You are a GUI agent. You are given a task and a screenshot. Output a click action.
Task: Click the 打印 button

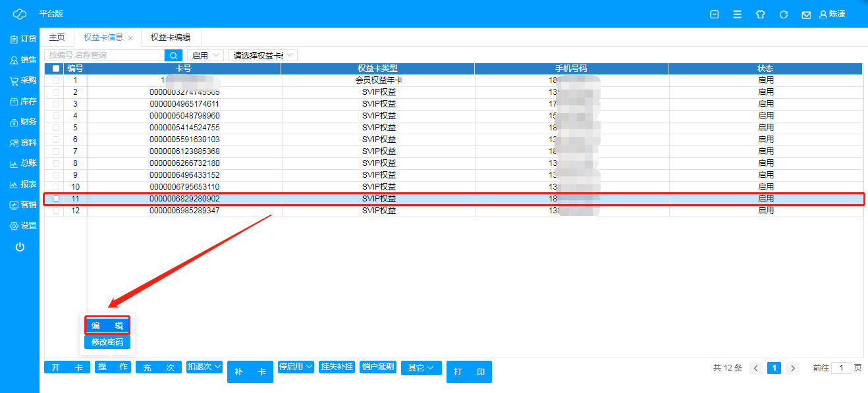click(469, 372)
